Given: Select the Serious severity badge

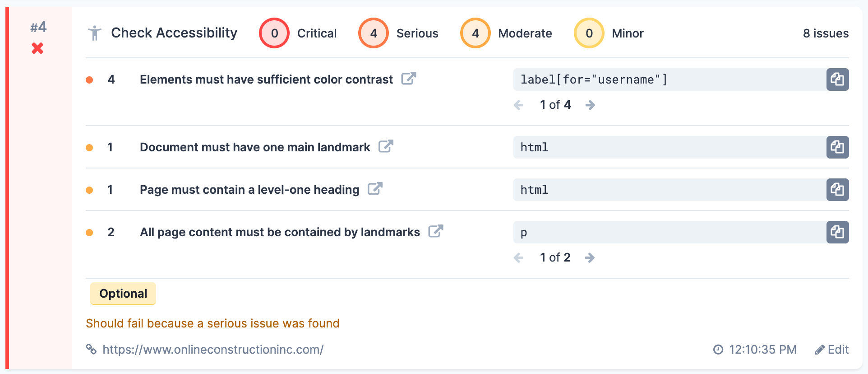Looking at the screenshot, I should point(374,33).
